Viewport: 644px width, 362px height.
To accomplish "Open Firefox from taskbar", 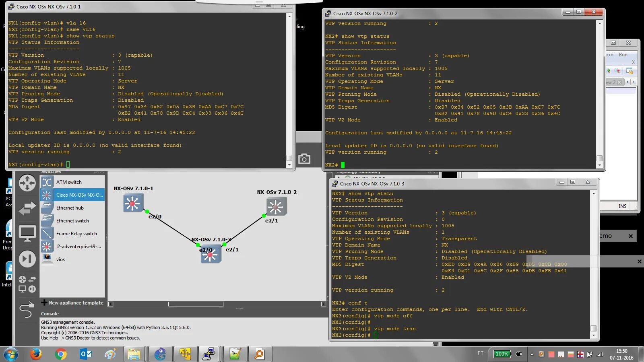I will pos(36,354).
